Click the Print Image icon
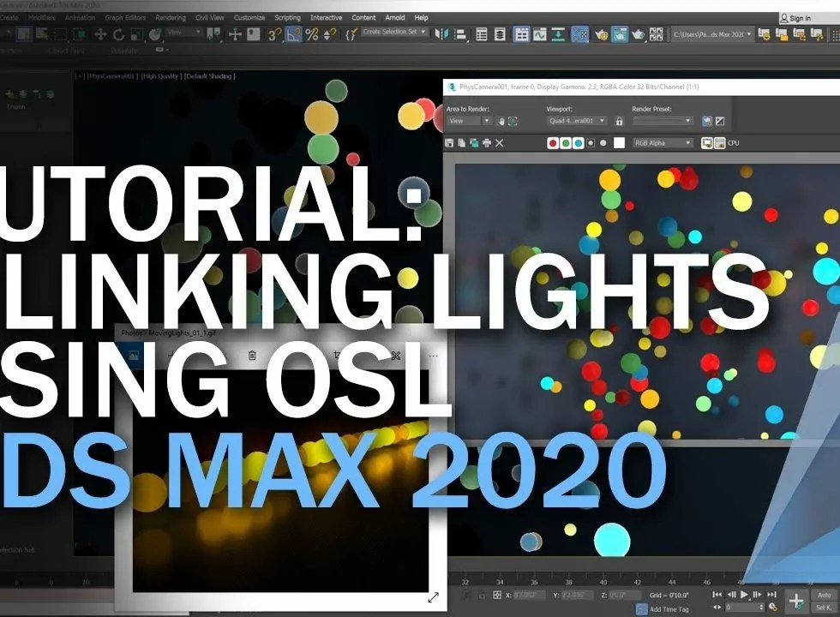840x617 pixels. [x=487, y=143]
